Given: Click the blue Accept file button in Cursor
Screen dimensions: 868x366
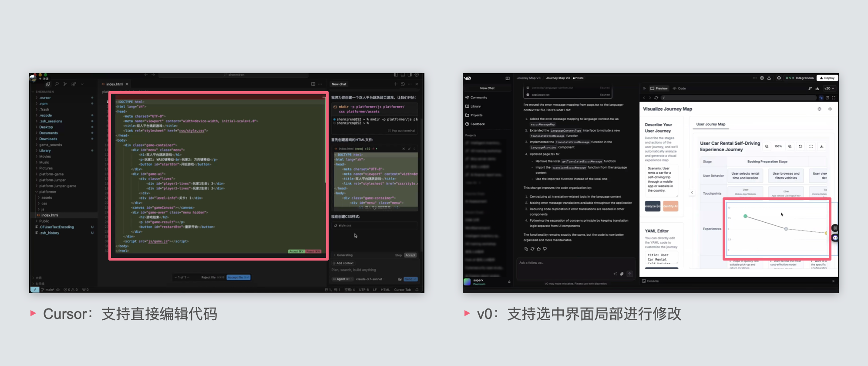Looking at the screenshot, I should point(239,277).
